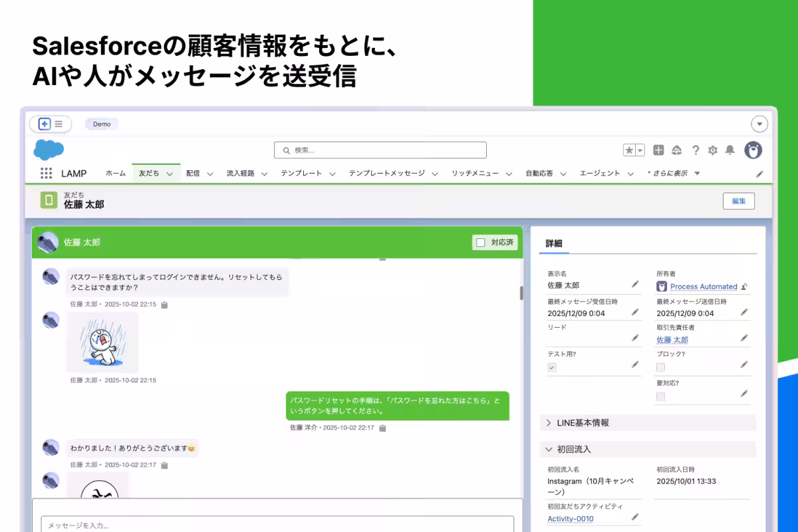Click the help question mark icon
This screenshot has height=532, width=798.
[696, 150]
